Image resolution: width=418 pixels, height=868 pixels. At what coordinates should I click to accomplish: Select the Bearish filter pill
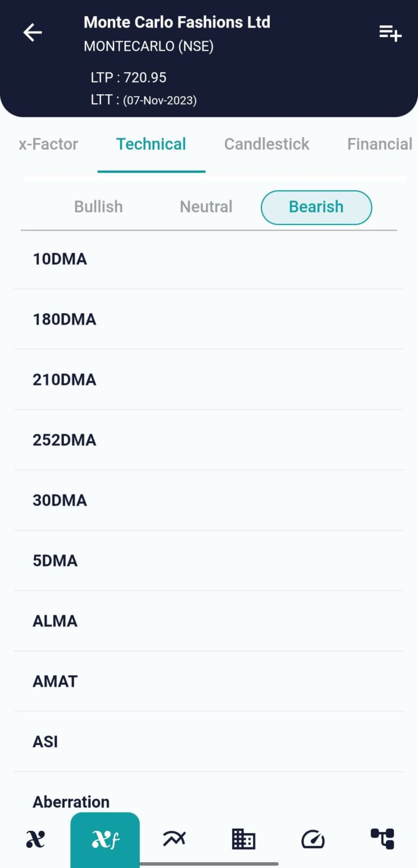(x=316, y=207)
